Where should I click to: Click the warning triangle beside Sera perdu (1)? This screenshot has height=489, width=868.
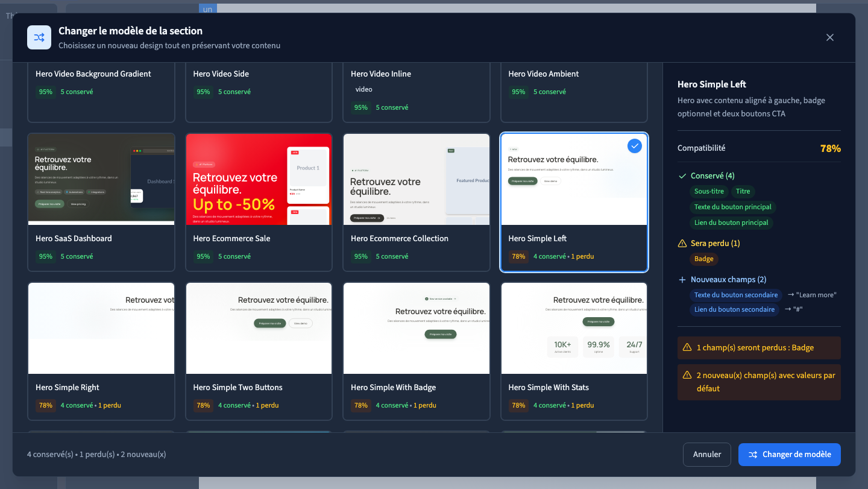click(x=682, y=244)
